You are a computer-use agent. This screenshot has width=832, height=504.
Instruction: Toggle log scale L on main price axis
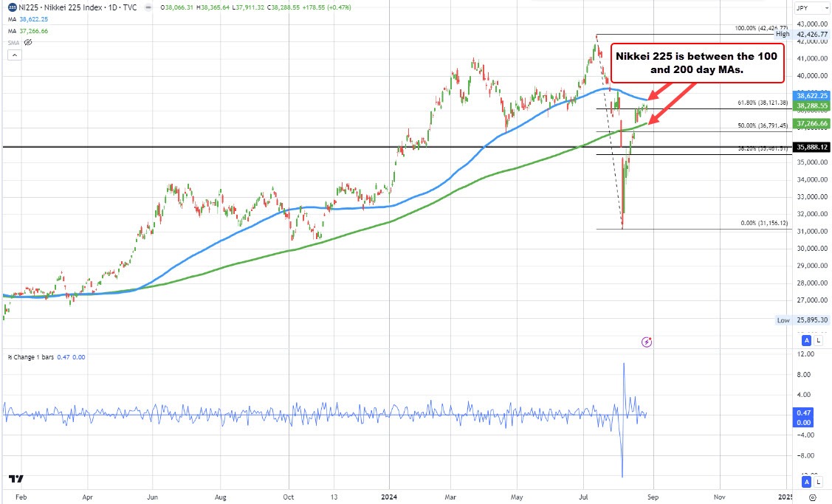(819, 340)
